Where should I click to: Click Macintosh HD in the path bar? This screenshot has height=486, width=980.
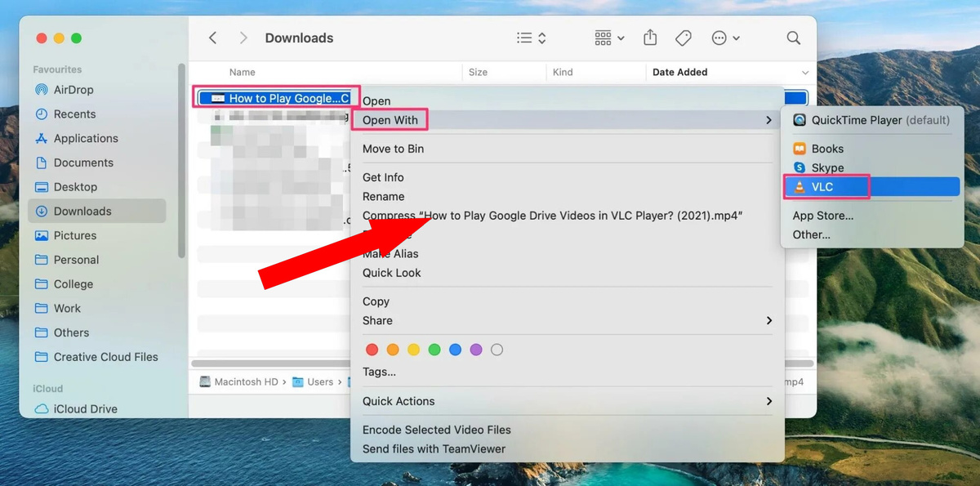(x=238, y=381)
